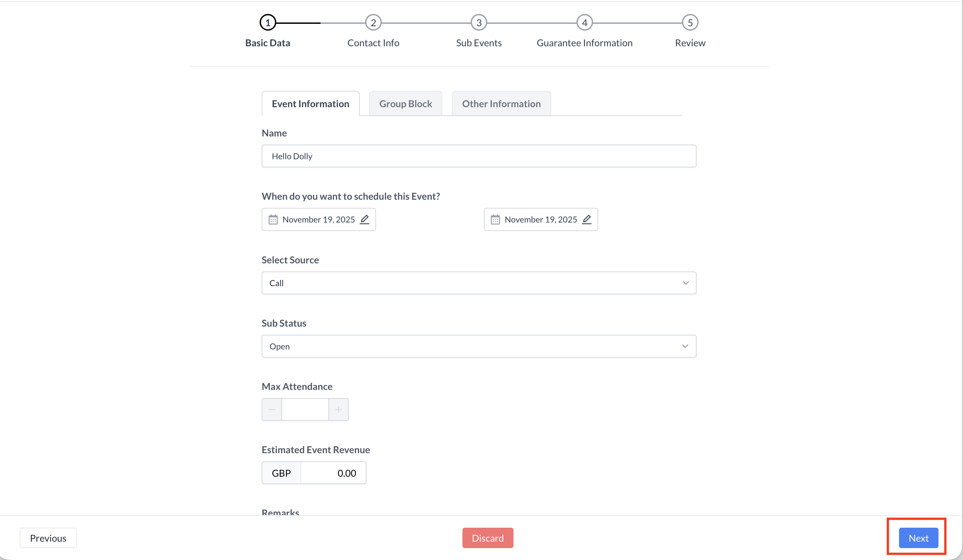Viewport: 963px width, 560px height.
Task: Click the start date calendar icon
Action: click(x=273, y=220)
